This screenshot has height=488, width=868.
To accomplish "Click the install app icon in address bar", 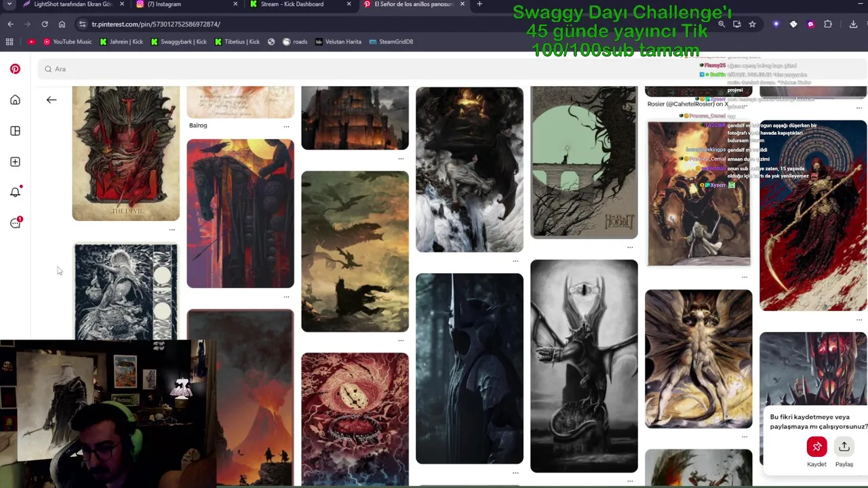I will click(737, 24).
